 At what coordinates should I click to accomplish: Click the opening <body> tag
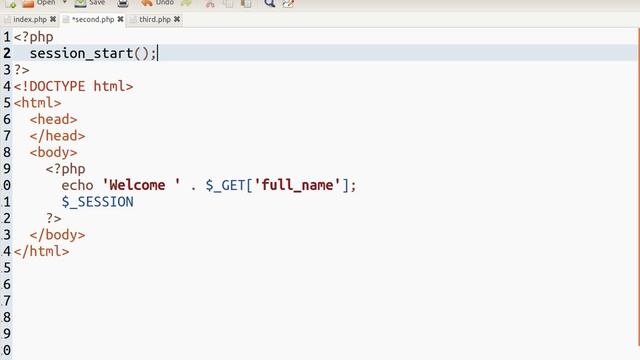pyautogui.click(x=53, y=152)
